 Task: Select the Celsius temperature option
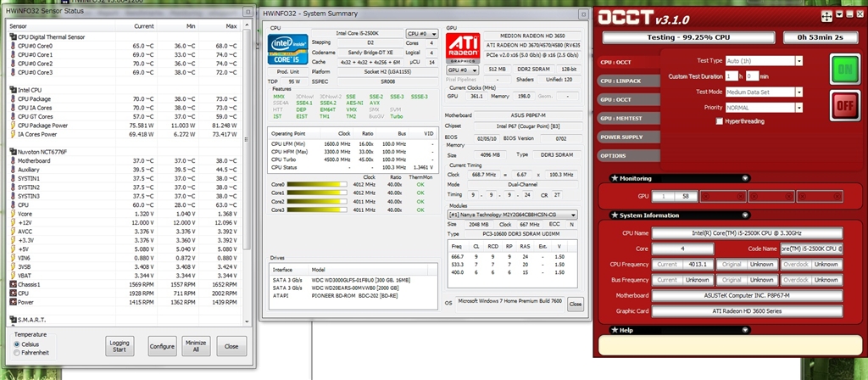17,344
